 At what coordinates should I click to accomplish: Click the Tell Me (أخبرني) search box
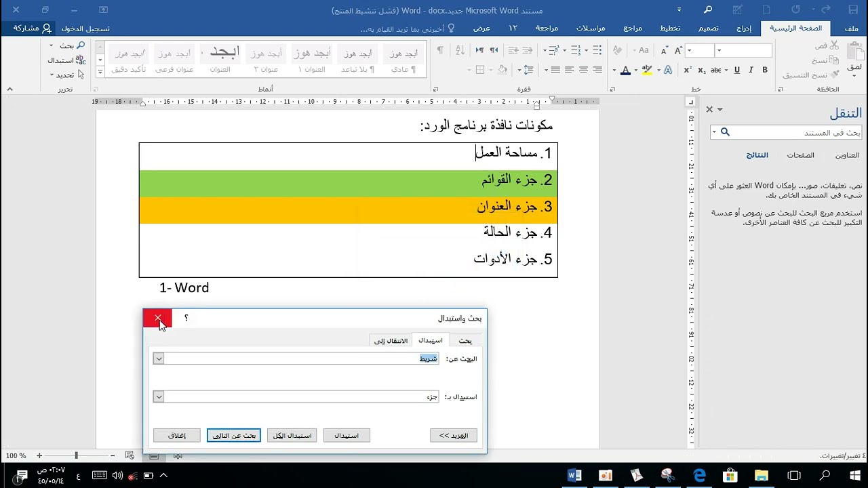pos(407,28)
